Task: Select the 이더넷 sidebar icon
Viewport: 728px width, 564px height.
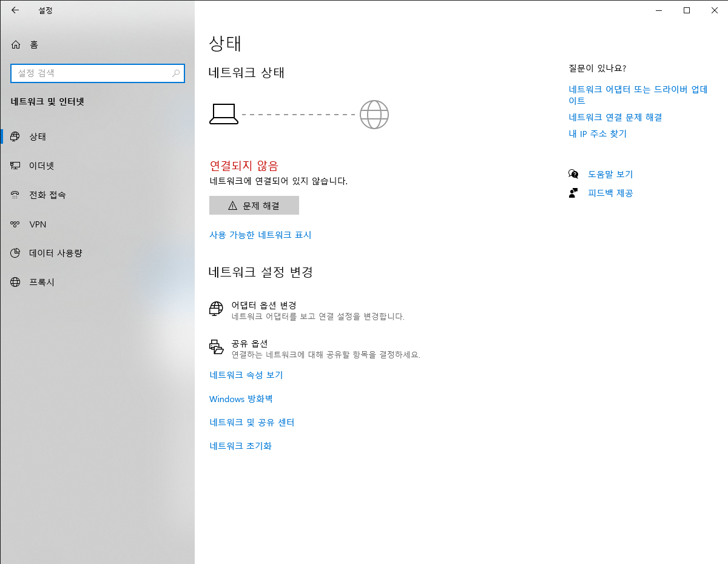Action: (15, 166)
